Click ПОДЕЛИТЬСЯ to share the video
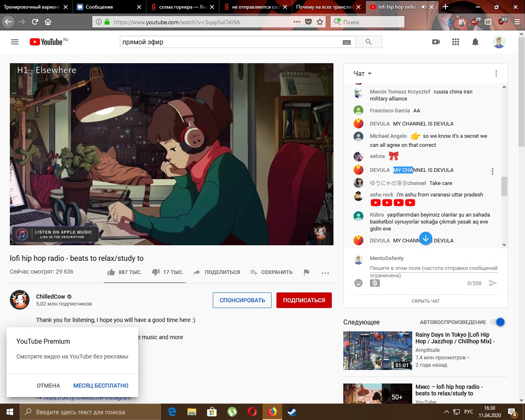This screenshot has width=525, height=420. [x=217, y=272]
